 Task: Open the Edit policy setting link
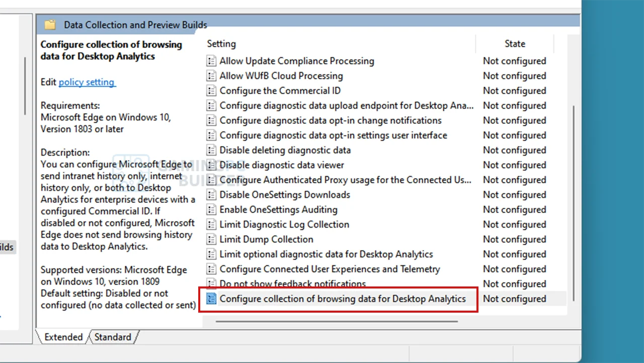(x=87, y=82)
